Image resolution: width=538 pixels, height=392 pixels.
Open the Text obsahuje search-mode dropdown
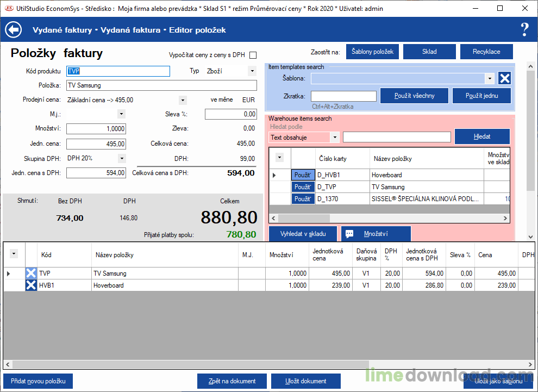point(335,138)
